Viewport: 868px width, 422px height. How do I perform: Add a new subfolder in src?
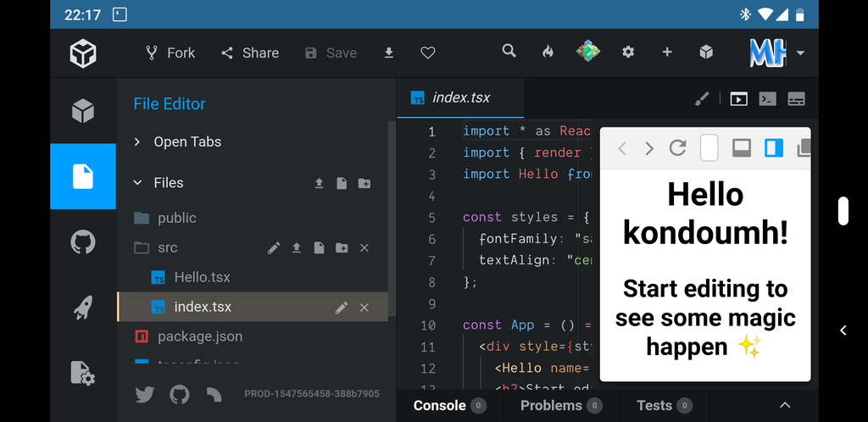pos(342,247)
